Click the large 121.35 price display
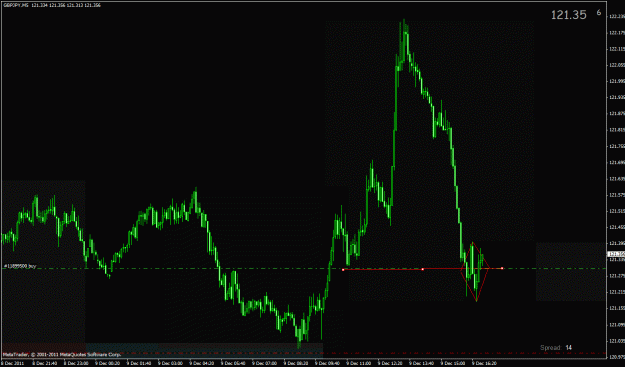 click(x=569, y=15)
